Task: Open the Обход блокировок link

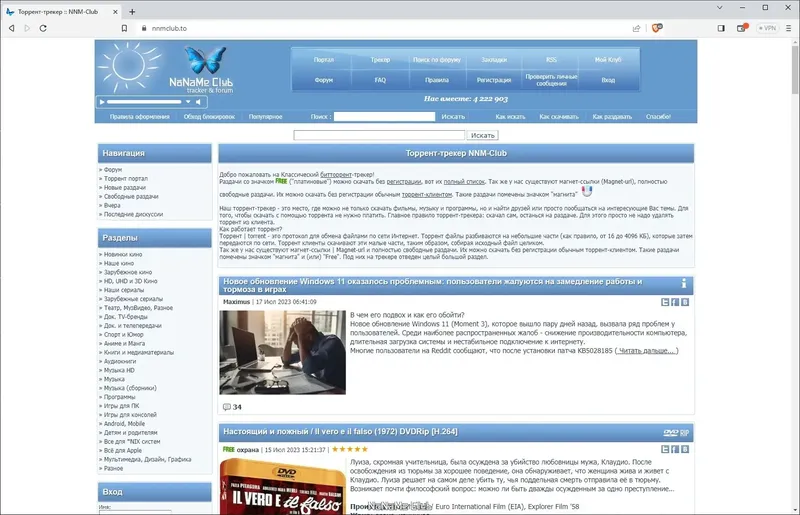Action: 209,116
